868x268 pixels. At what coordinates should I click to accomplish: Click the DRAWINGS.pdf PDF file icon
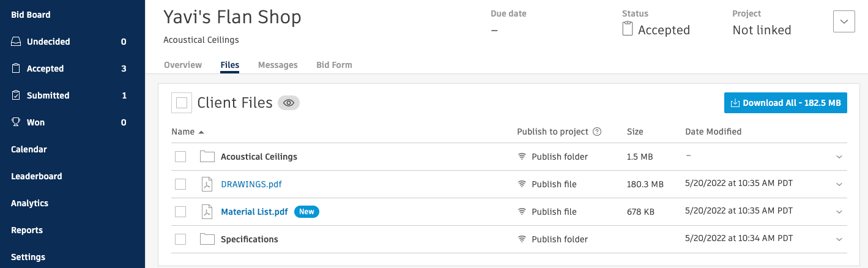pyautogui.click(x=207, y=184)
